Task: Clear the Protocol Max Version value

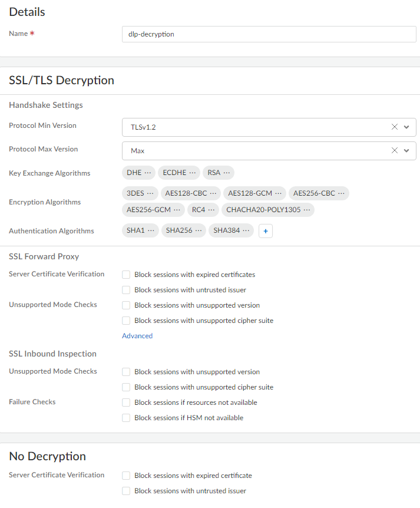Action: [395, 151]
